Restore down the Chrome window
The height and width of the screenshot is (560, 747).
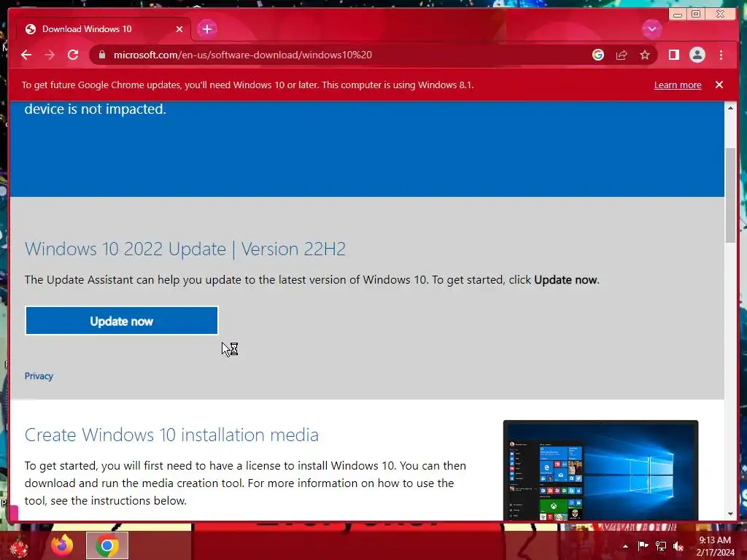pyautogui.click(x=695, y=15)
